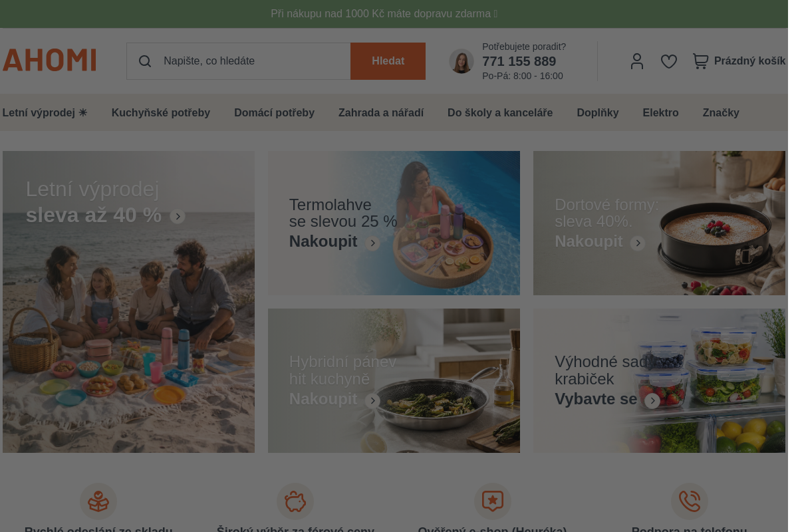Open the wishlist heart icon
The height and width of the screenshot is (532, 798).
tap(669, 61)
